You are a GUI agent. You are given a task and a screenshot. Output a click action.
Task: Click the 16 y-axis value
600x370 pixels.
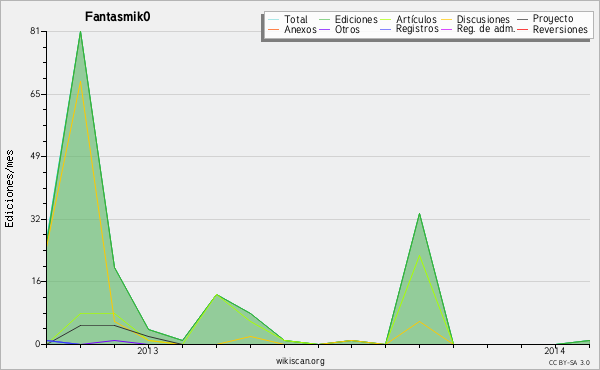pyautogui.click(x=35, y=281)
